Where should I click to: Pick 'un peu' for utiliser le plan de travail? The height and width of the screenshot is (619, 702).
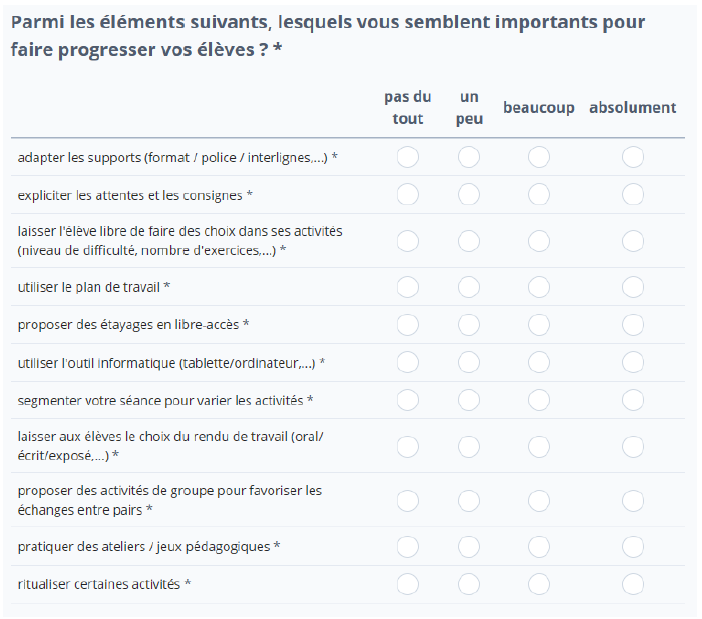pos(469,287)
